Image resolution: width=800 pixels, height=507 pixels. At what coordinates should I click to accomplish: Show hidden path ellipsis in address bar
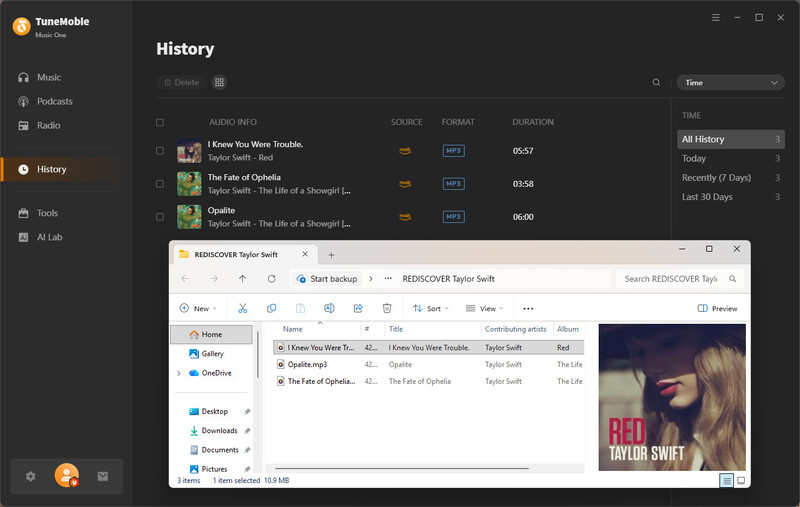pos(388,279)
